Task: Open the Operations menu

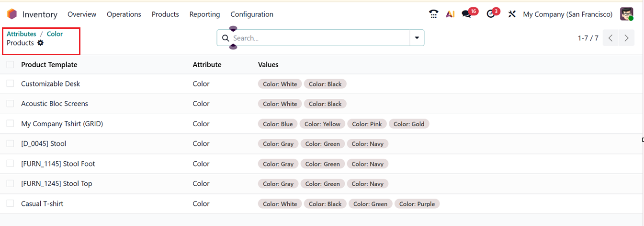Action: point(124,14)
